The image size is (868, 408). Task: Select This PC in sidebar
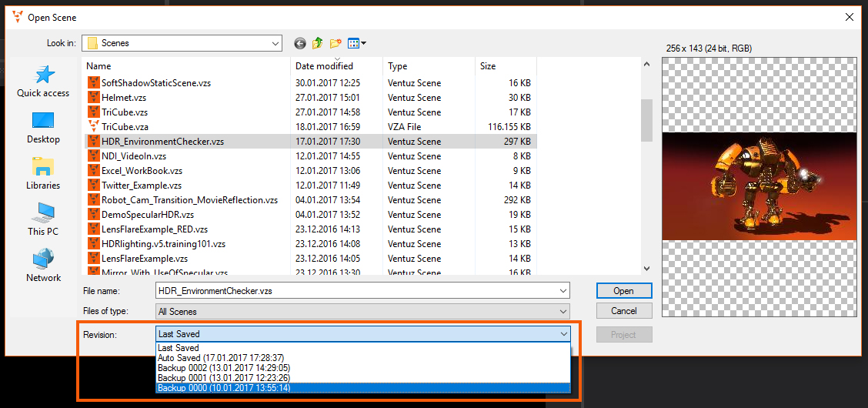43,219
